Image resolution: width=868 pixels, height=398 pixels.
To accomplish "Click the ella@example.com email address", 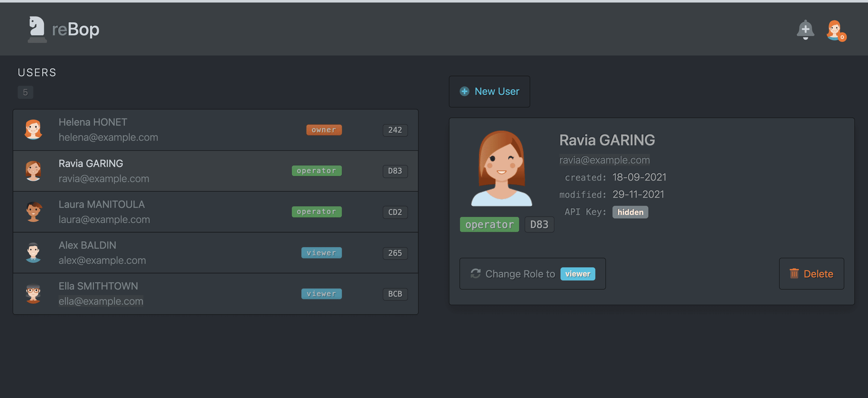I will 101,301.
